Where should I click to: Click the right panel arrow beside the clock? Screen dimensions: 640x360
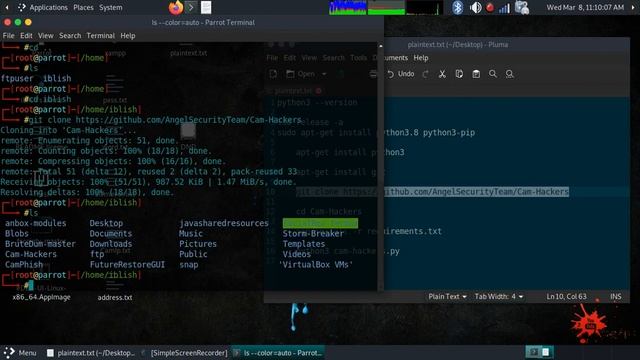(633, 7)
